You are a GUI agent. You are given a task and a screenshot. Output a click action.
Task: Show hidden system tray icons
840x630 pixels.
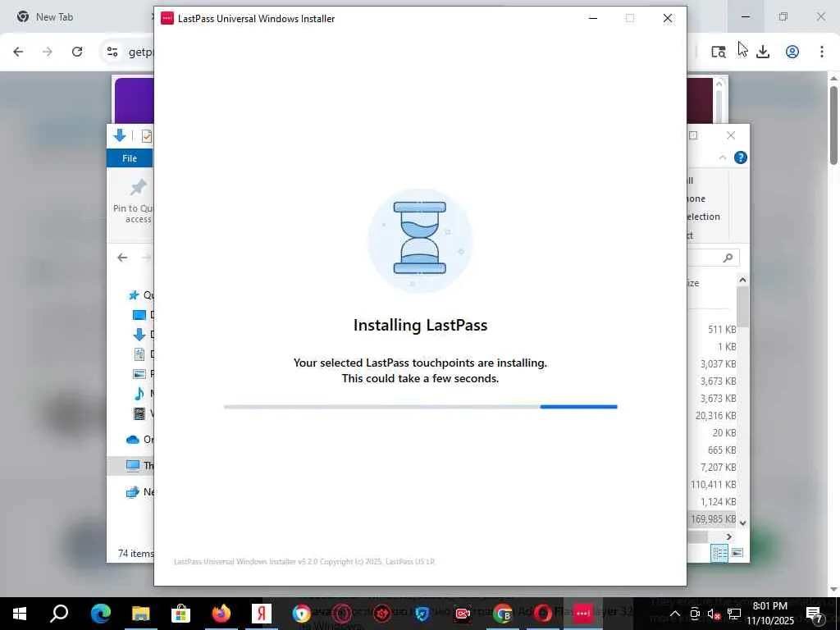point(675,614)
